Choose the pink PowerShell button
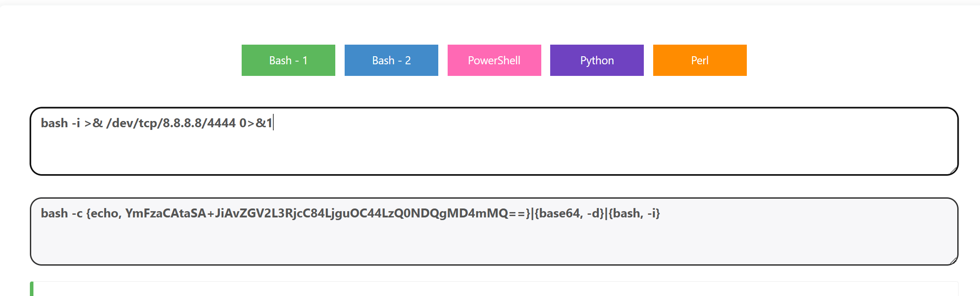This screenshot has height=296, width=980. pos(494,60)
